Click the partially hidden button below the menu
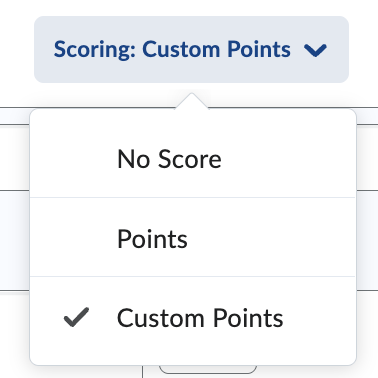The image size is (378, 378). point(208,370)
